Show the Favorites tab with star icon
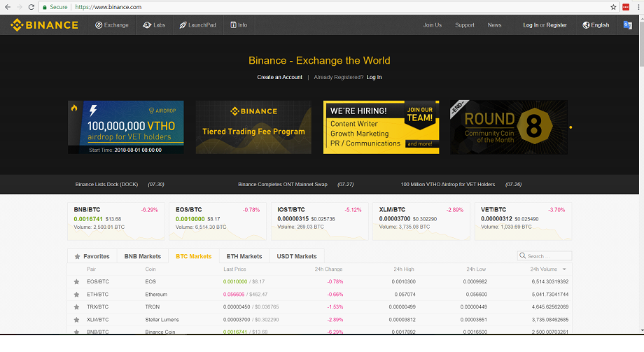Image resolution: width=644 pixels, height=352 pixels. [x=92, y=256]
